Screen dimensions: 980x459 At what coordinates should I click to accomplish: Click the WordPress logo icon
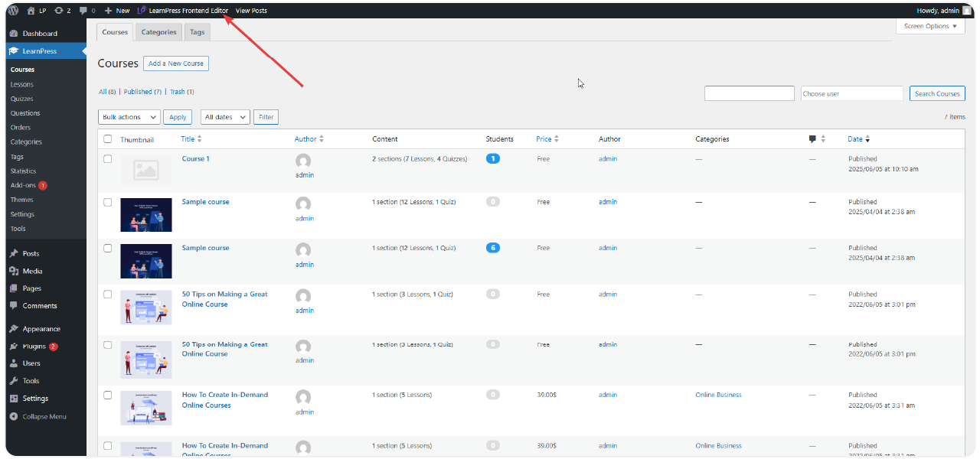pos(13,11)
